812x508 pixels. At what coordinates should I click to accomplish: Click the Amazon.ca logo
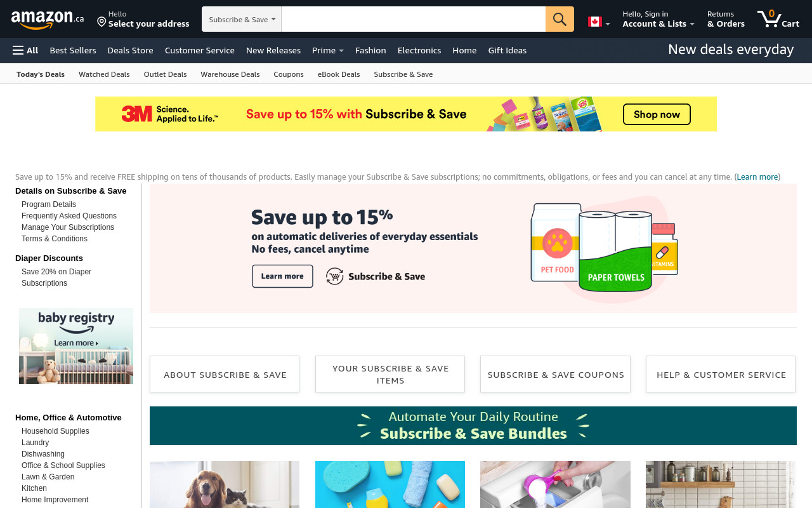click(x=48, y=20)
